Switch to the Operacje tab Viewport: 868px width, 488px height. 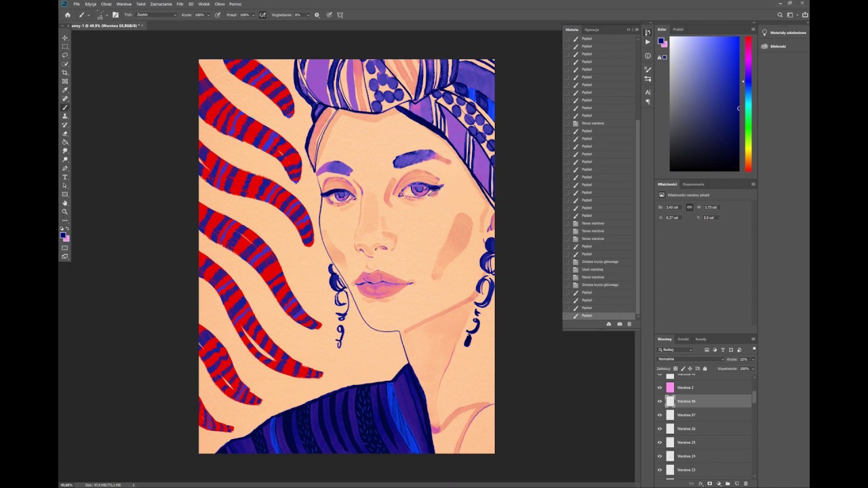592,30
